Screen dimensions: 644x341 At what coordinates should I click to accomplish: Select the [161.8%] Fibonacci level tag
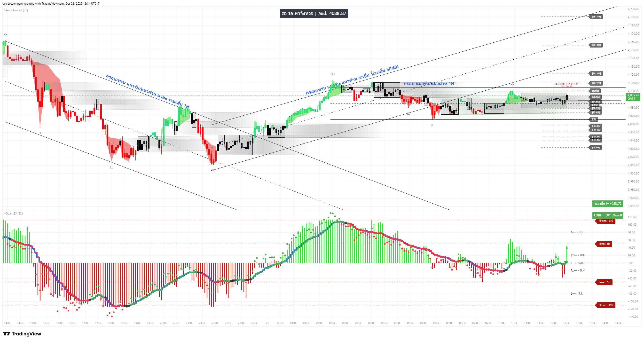pos(596,73)
